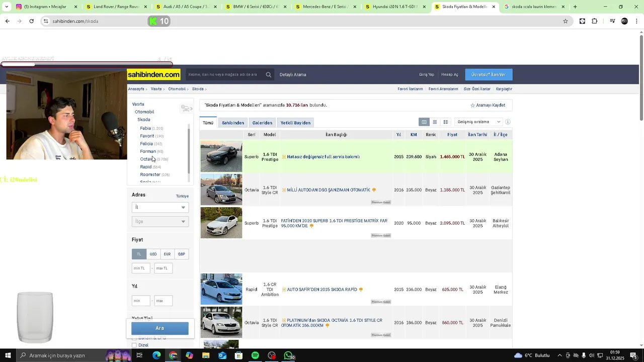Select TL currency toggle
Image resolution: width=644 pixels, height=362 pixels.
click(139, 254)
